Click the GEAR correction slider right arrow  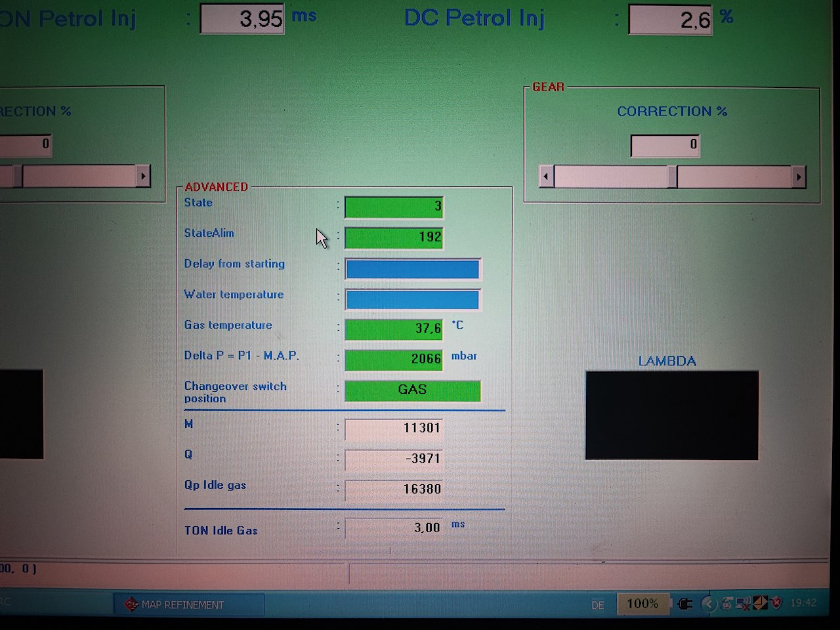798,177
